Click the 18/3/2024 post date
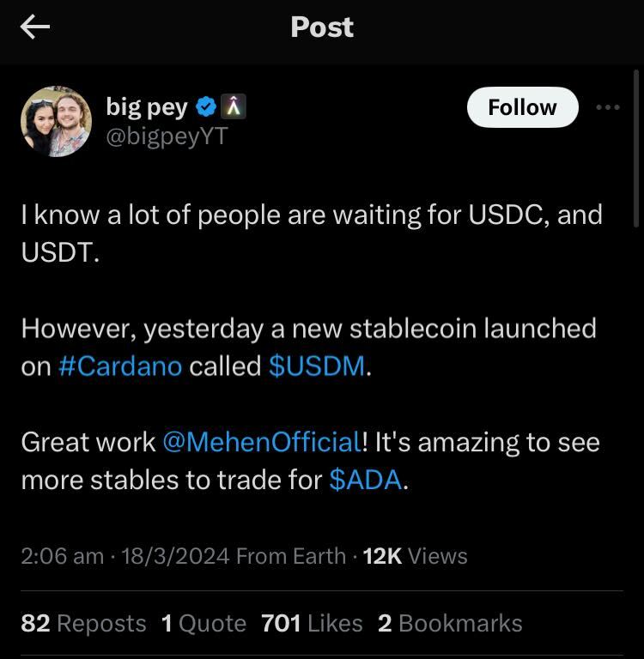This screenshot has height=659, width=644. (175, 556)
